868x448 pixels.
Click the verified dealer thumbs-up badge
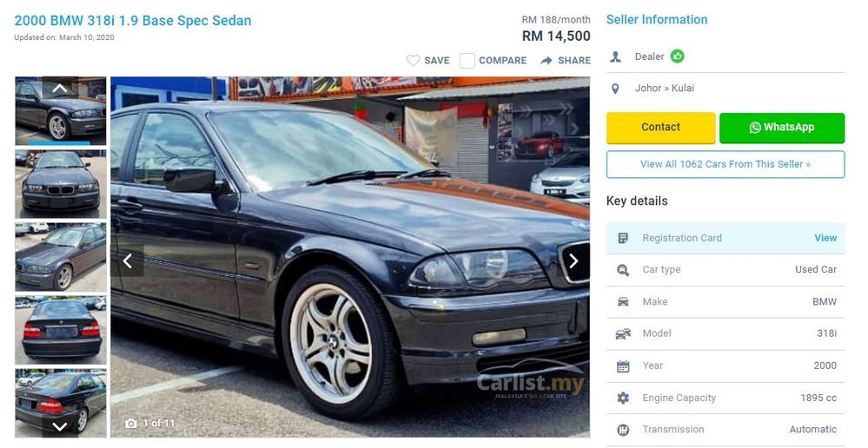677,56
